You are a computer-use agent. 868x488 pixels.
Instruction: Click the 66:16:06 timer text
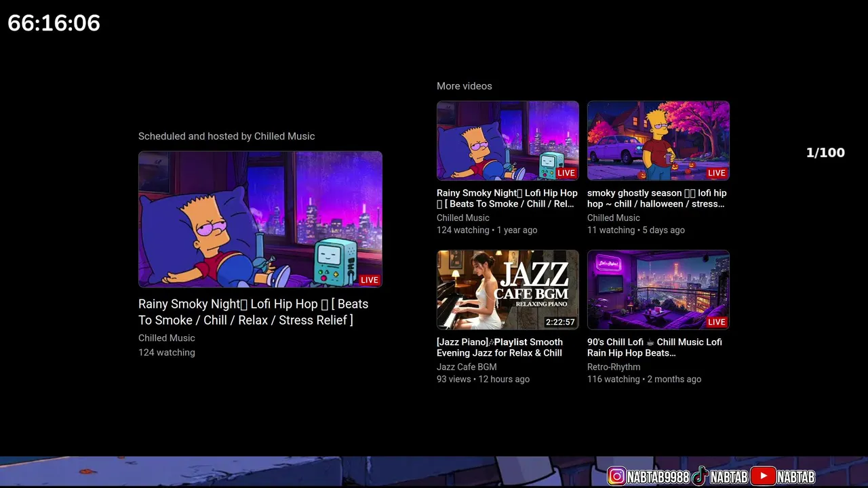point(54,23)
